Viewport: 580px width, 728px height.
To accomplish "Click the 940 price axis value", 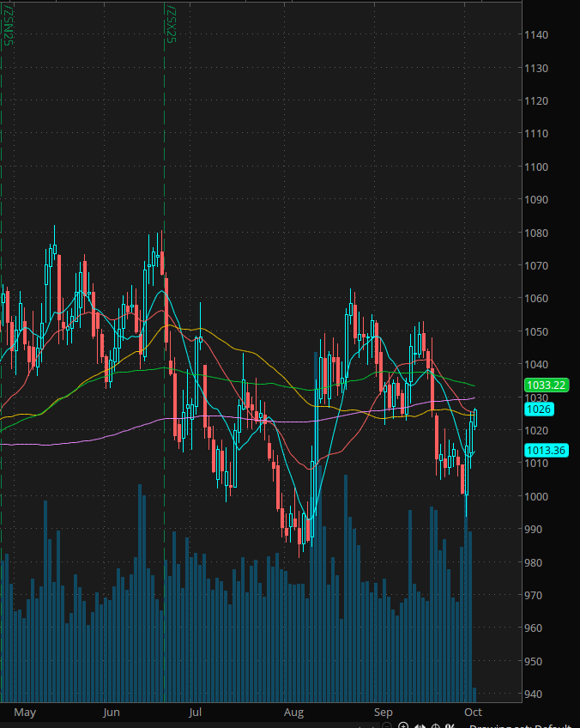I will (534, 695).
